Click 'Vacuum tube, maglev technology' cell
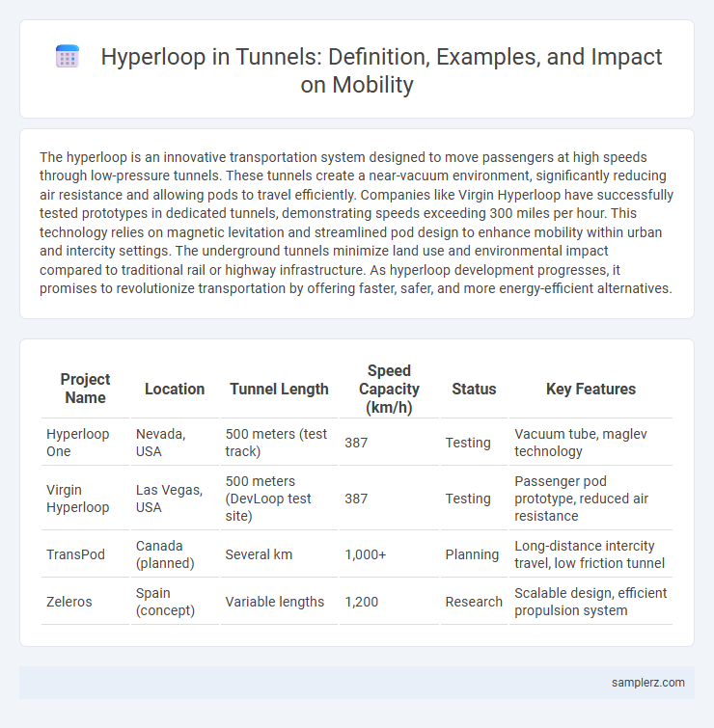The height and width of the screenshot is (728, 714). [x=590, y=442]
